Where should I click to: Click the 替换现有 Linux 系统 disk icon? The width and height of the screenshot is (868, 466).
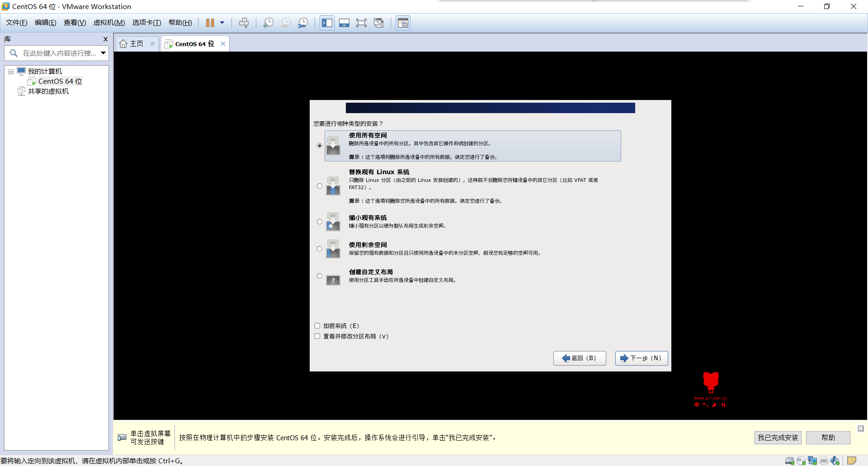pyautogui.click(x=333, y=186)
